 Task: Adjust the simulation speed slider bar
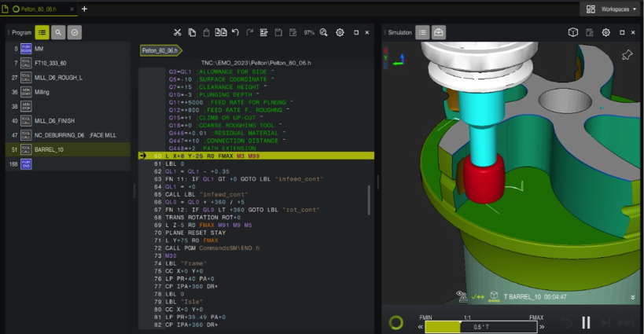click(x=481, y=327)
